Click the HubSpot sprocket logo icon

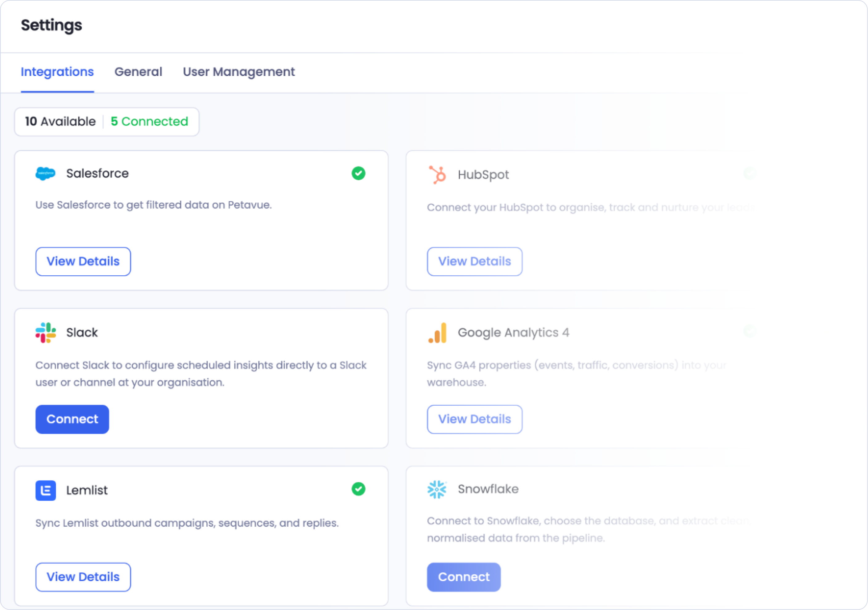(x=437, y=174)
